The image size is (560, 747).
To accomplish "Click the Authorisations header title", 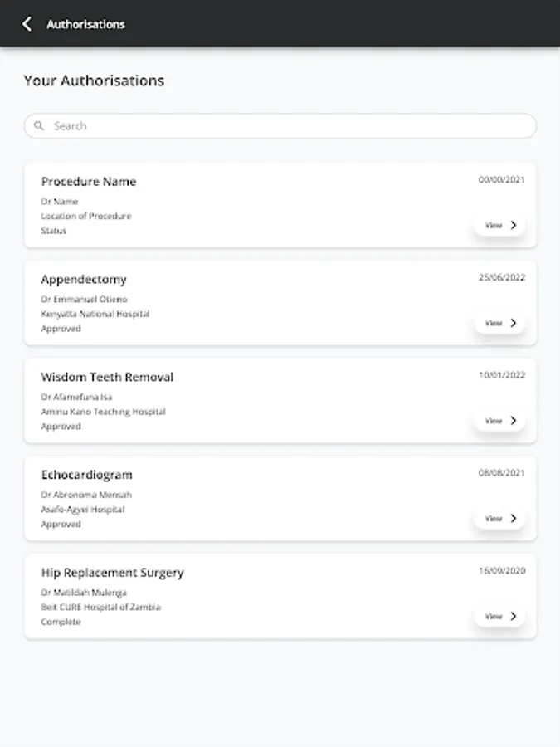I will 85,24.
